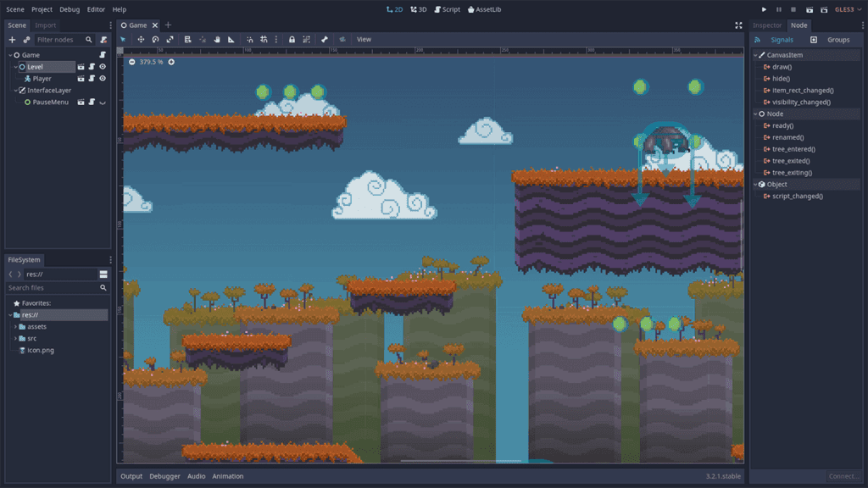Select the Move Mode tool

click(x=141, y=39)
